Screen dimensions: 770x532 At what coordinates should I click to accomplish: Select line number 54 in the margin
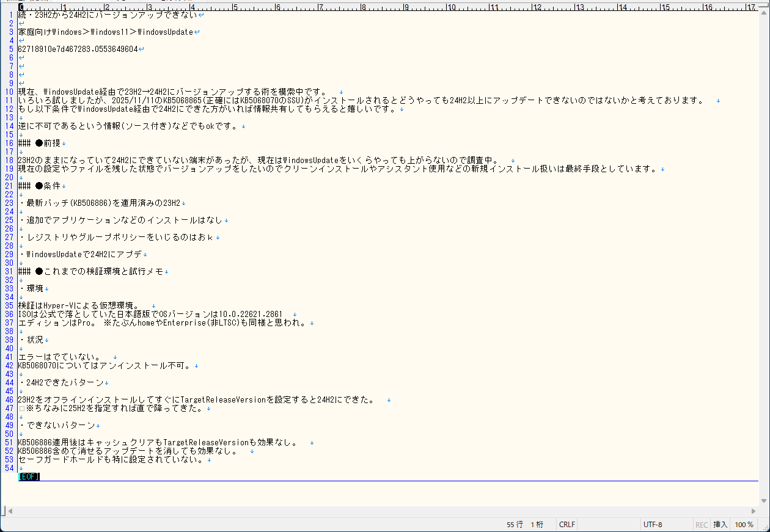(x=9, y=468)
